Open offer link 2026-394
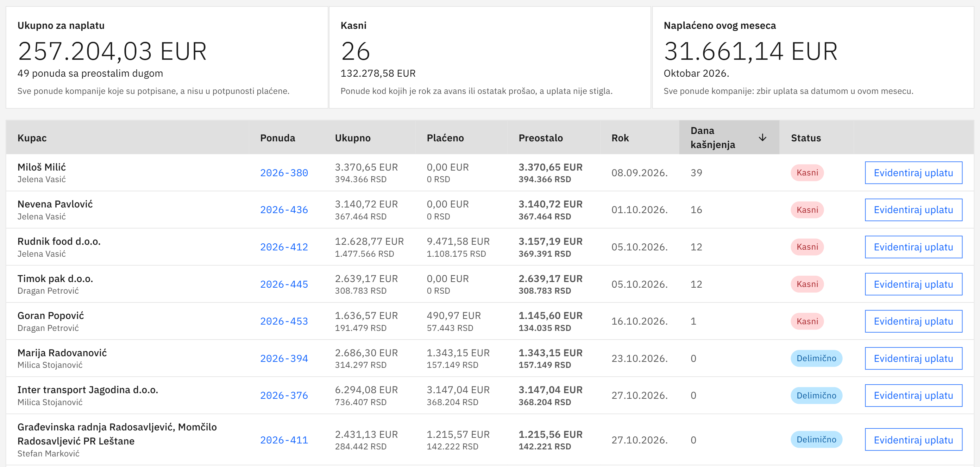Screen dimensions: 980x467 (284, 358)
